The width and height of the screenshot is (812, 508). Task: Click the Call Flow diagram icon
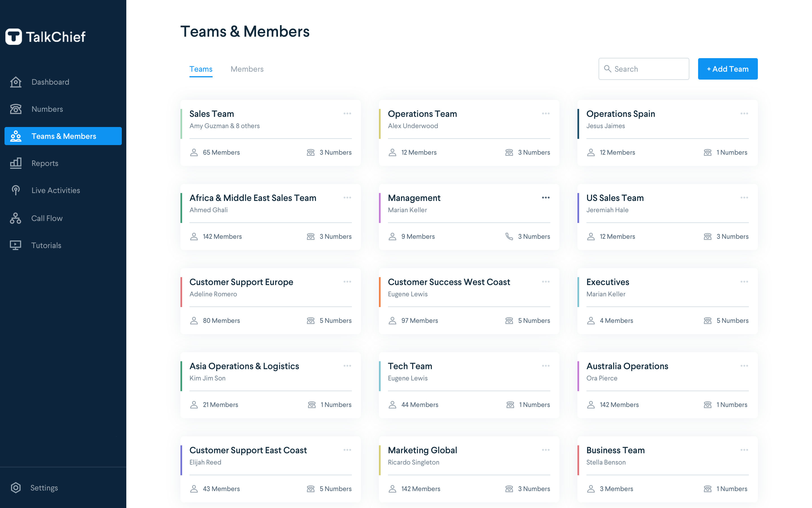tap(16, 218)
